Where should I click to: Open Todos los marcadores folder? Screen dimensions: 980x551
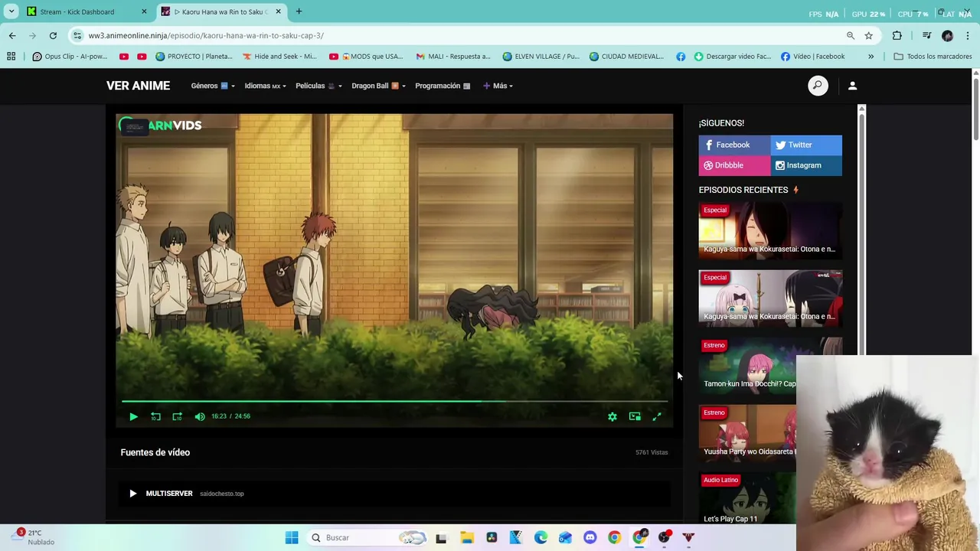(933, 56)
